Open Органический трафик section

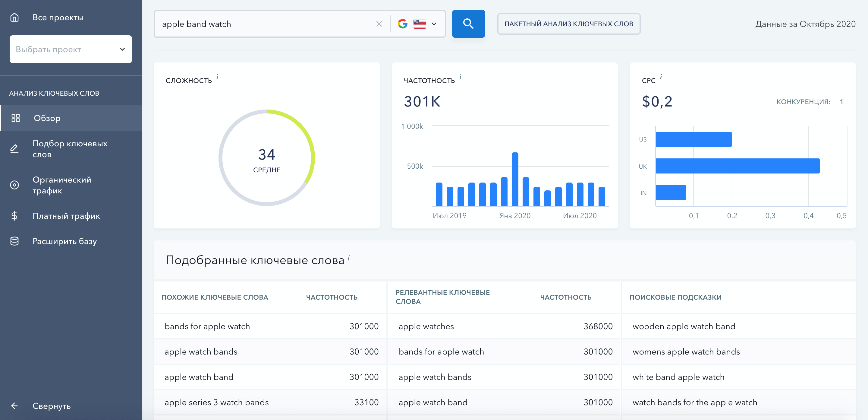click(62, 185)
